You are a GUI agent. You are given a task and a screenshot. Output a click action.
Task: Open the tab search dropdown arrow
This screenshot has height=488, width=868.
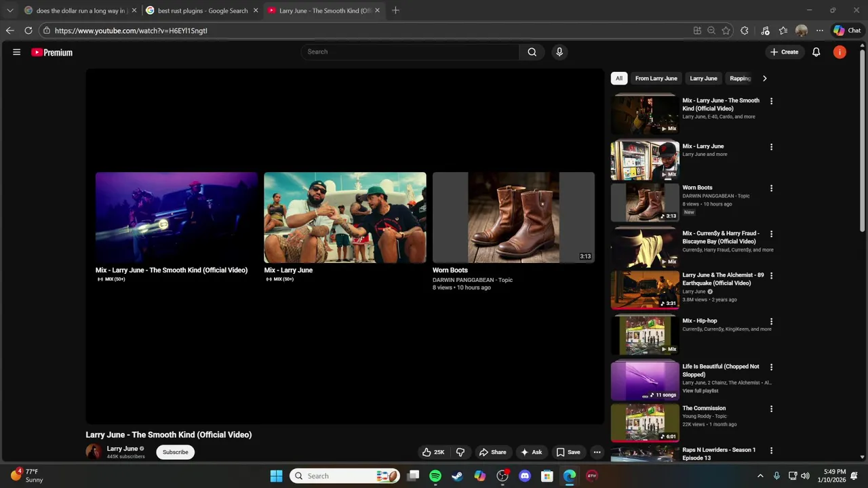9,10
